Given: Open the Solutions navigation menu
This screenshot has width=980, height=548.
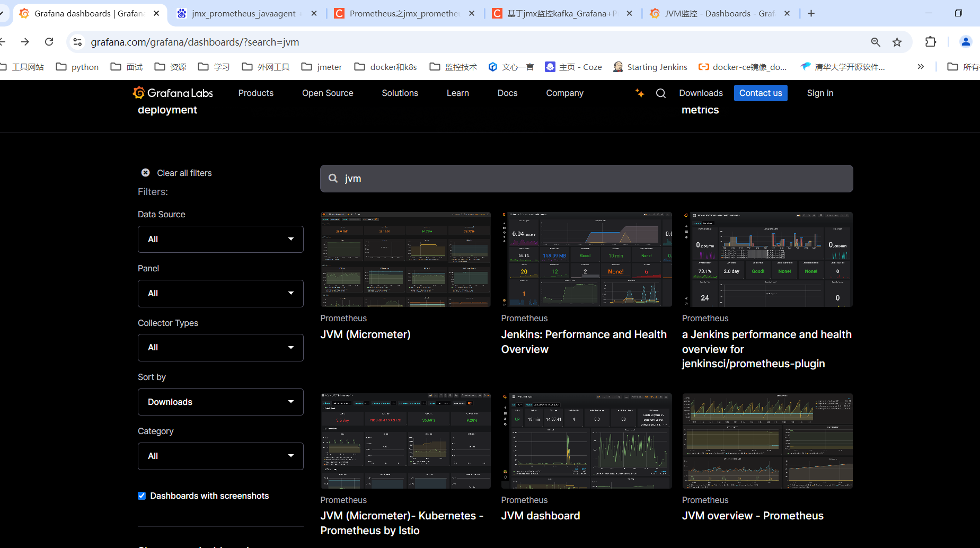Looking at the screenshot, I should (x=400, y=93).
